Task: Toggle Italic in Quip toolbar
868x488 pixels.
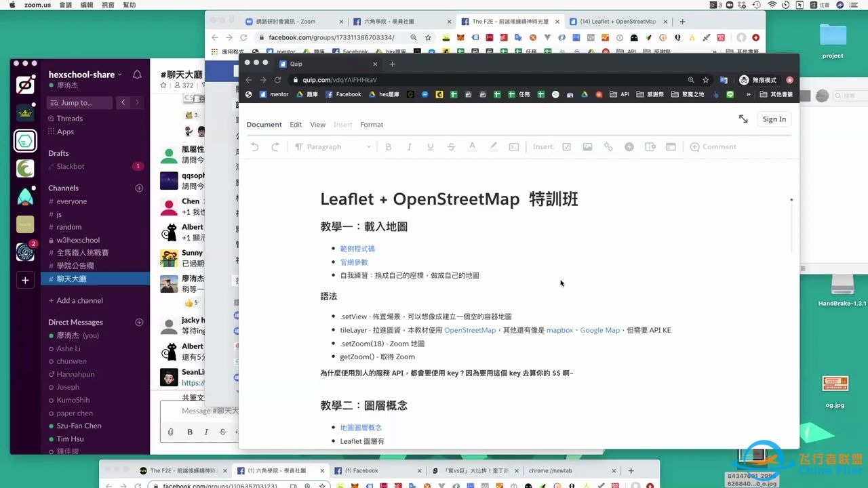Action: (x=410, y=146)
